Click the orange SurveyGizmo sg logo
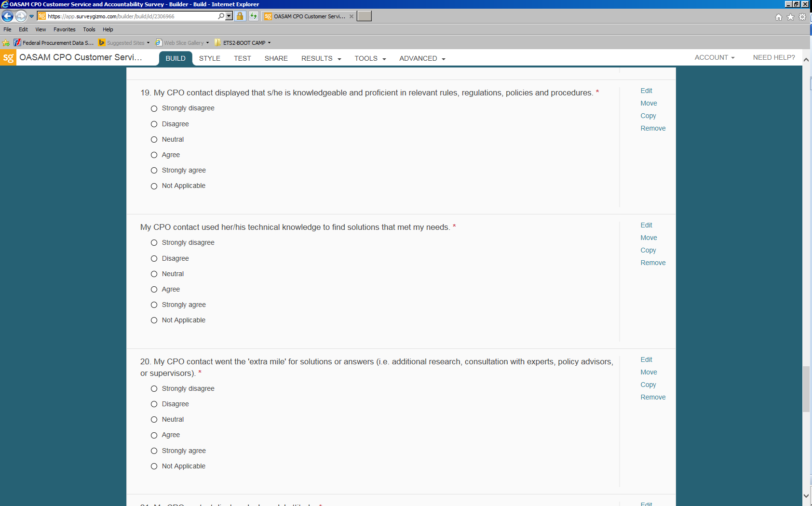The image size is (812, 506). click(x=8, y=58)
